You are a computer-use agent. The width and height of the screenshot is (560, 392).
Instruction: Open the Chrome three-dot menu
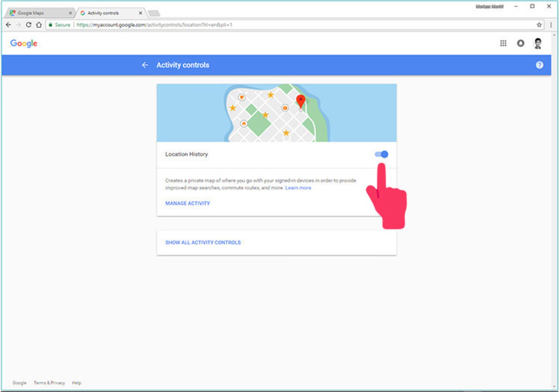click(x=551, y=25)
